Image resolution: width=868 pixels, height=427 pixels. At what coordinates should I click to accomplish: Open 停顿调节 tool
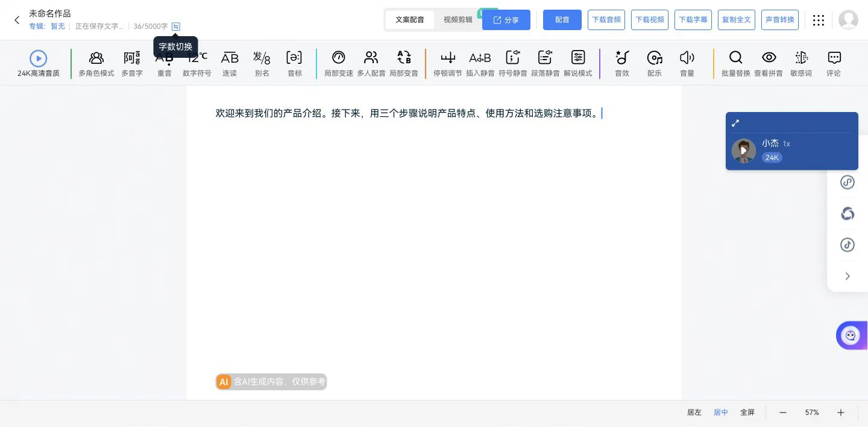(448, 64)
